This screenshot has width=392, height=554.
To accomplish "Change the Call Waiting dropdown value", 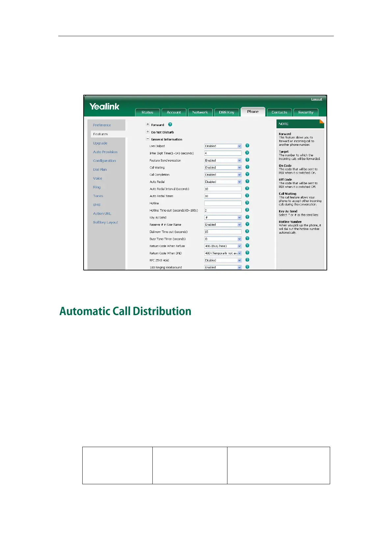I will (x=223, y=167).
